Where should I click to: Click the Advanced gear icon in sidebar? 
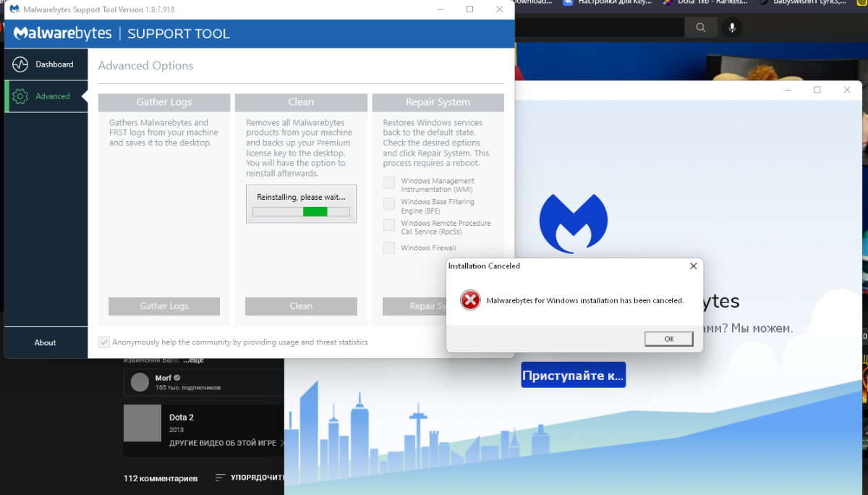[x=20, y=96]
